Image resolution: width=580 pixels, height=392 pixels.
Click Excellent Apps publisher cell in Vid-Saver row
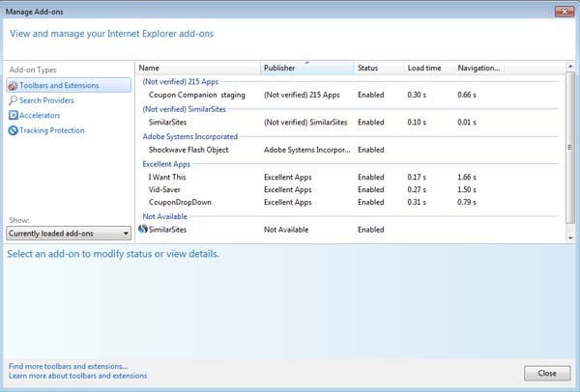coord(288,189)
